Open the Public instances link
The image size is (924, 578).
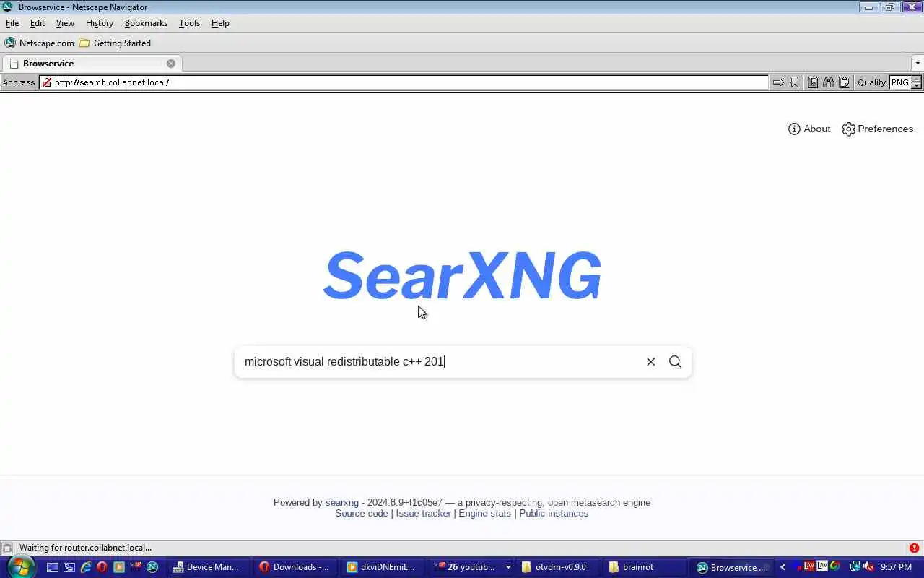click(x=554, y=513)
